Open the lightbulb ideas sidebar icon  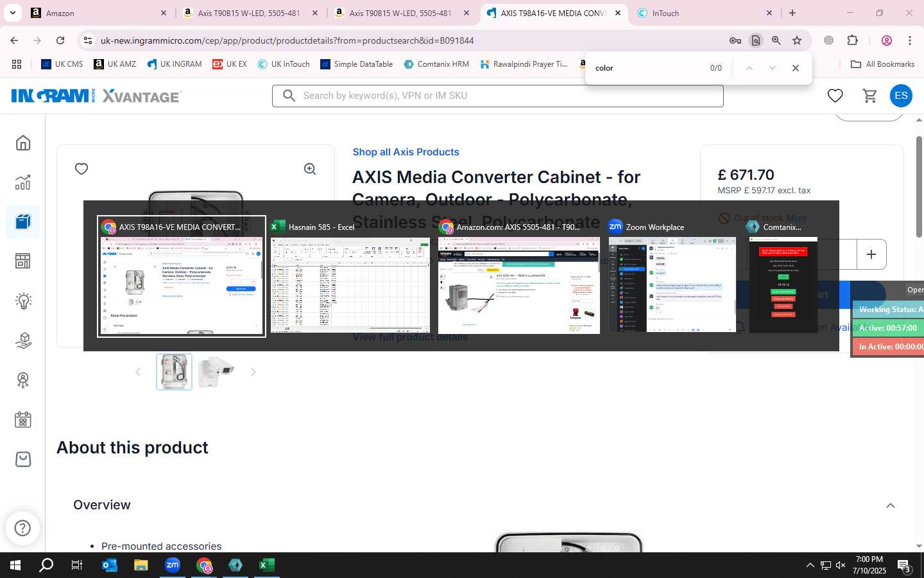23,301
